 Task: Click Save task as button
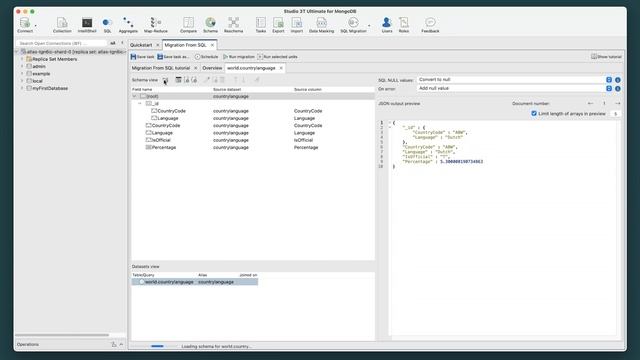click(173, 57)
